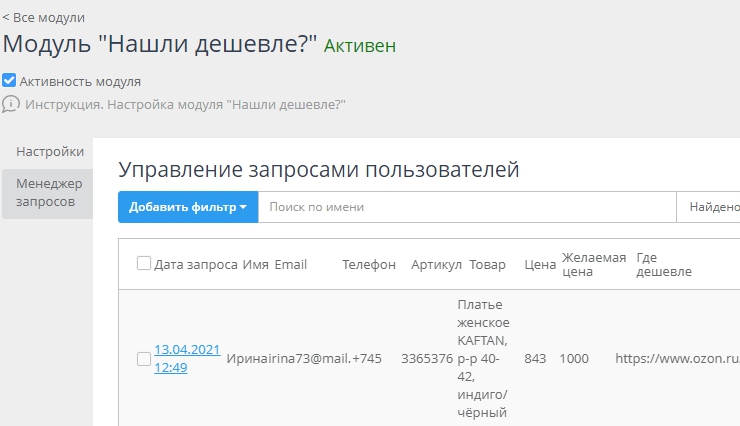Open the module setup instruction link
740x426 pixels.
[185, 104]
